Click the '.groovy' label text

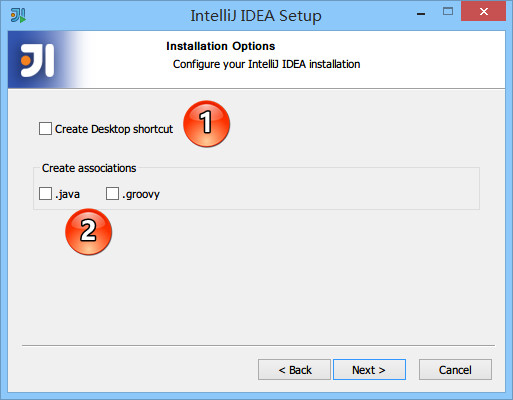141,194
